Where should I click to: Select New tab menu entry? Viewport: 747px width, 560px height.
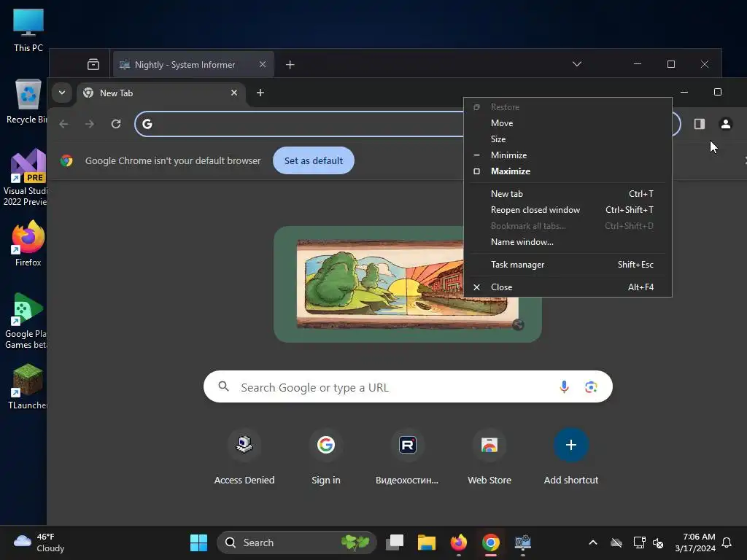pyautogui.click(x=568, y=194)
